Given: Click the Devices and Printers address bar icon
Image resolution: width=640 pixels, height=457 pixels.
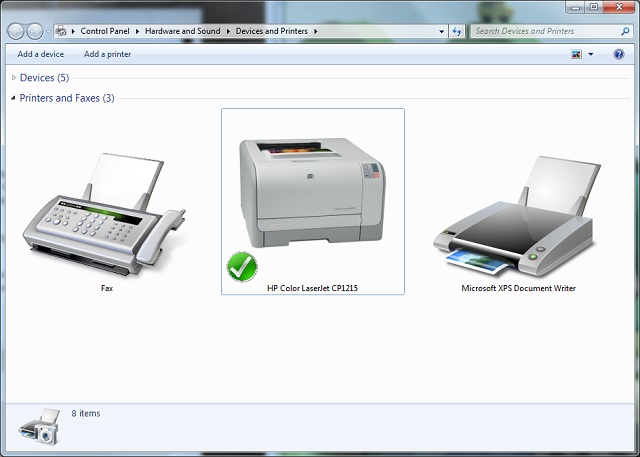Looking at the screenshot, I should coord(61,31).
